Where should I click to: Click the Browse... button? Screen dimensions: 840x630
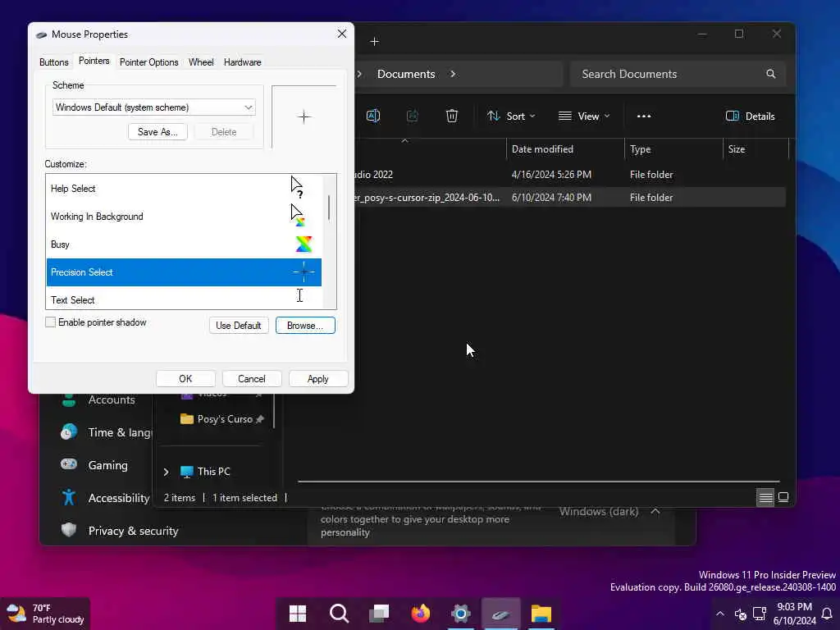click(305, 325)
